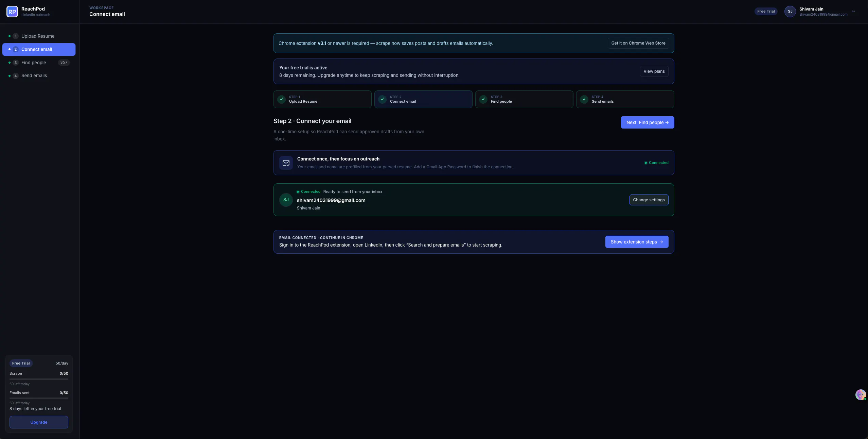Open Upload Resume in the sidebar
Viewport: 868px width, 439px height.
39,36
